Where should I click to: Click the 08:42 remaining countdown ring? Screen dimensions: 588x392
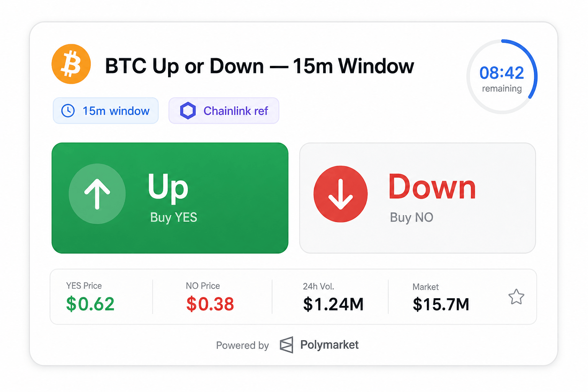(502, 77)
